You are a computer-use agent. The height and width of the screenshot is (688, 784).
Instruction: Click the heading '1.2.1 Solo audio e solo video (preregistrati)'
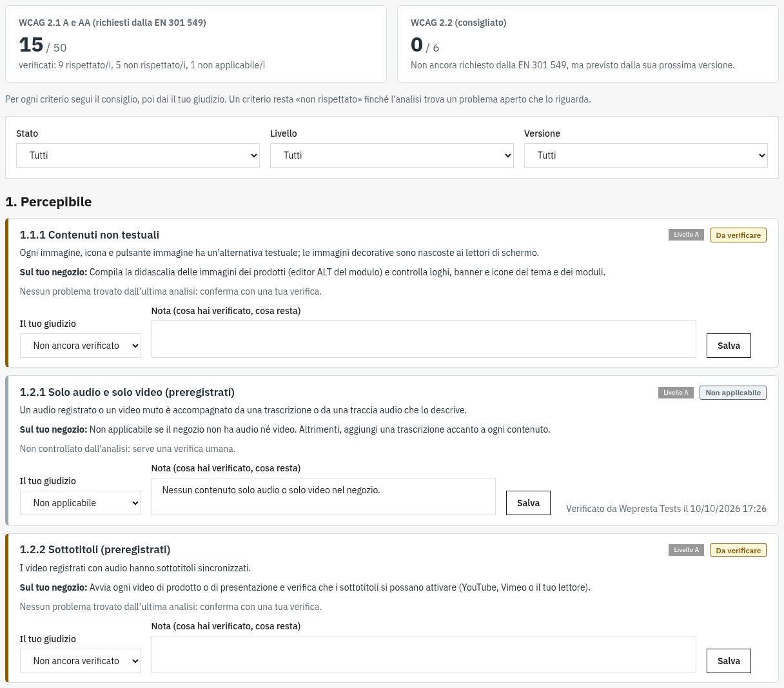[x=127, y=392]
